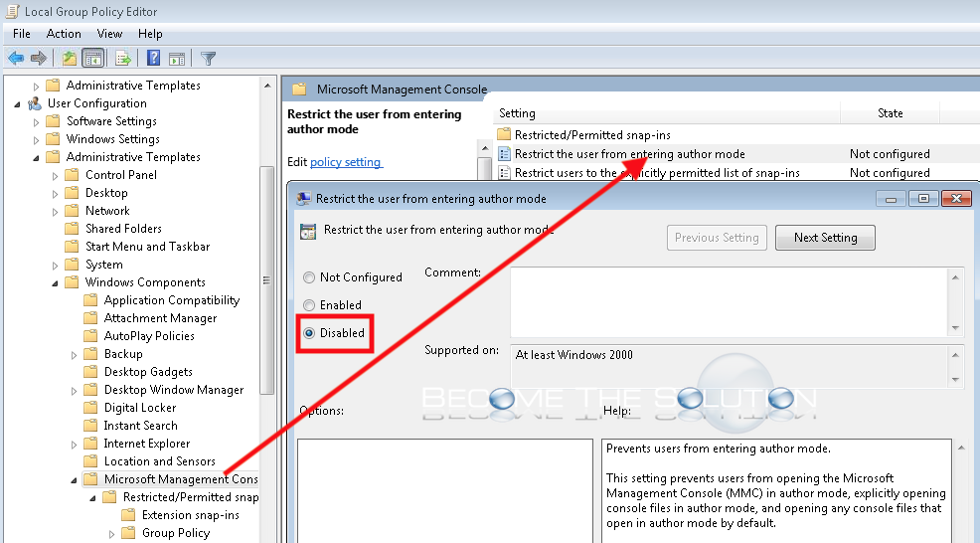Open the Help menu
Screen dimensions: 980x543
[150, 34]
